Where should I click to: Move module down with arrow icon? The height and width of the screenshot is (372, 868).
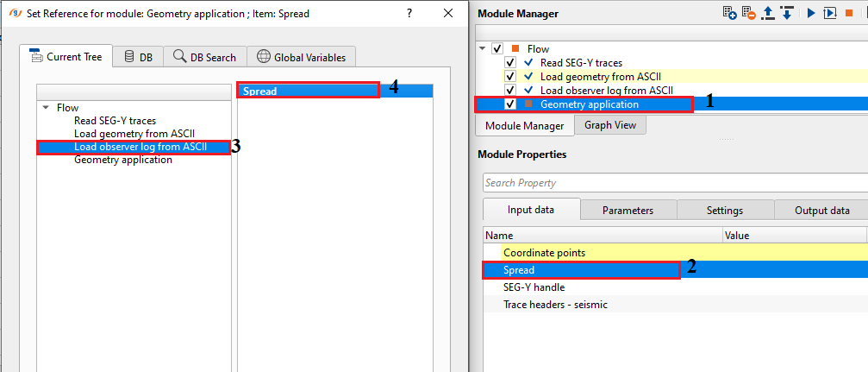pyautogui.click(x=786, y=13)
